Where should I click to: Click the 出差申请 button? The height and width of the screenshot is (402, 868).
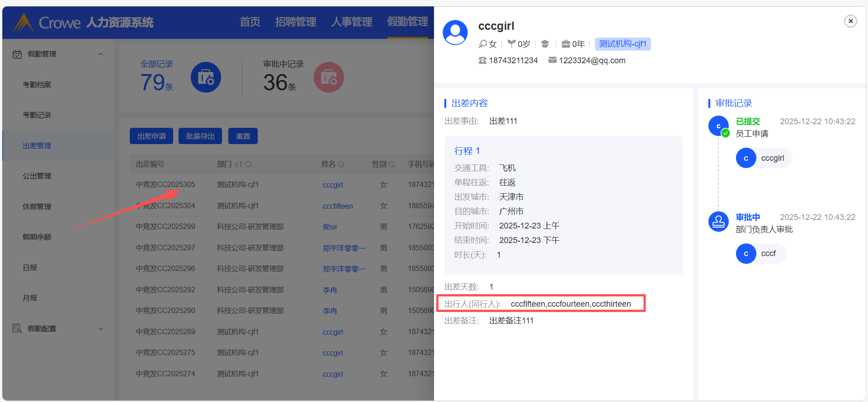tap(151, 136)
